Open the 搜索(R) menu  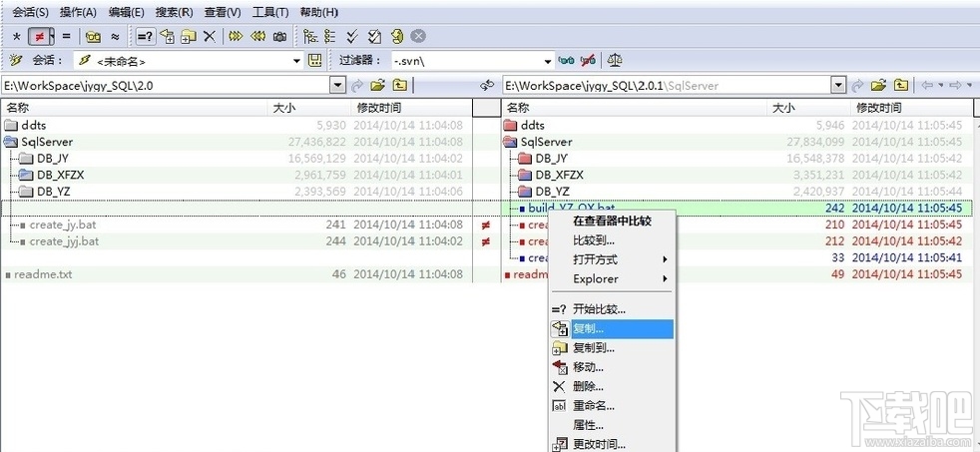[x=174, y=12]
